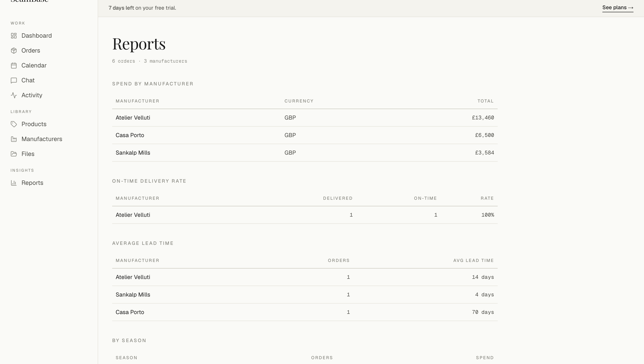Click the 3 manufacturers summary text
Screen dimensions: 644x364
(x=166, y=61)
